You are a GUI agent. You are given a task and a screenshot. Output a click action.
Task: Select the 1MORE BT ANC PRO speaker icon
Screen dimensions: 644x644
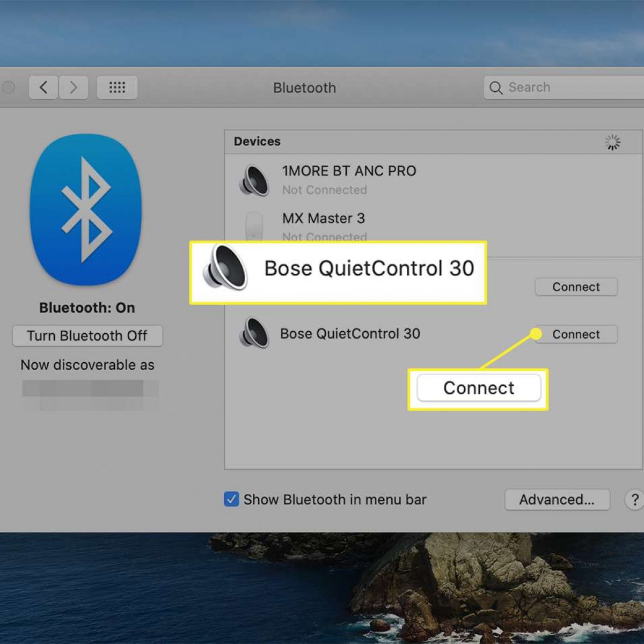254,180
